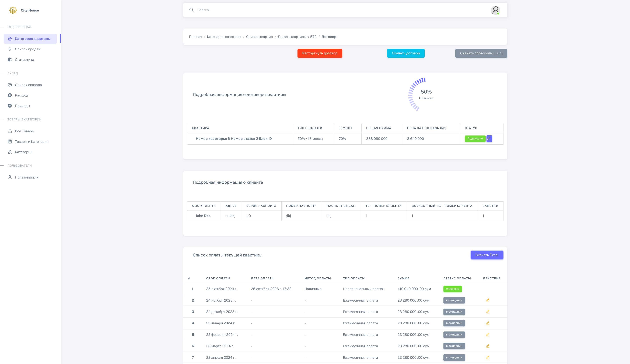Click the arrow icon beside Приходы
630x364 pixels.
pos(10,106)
